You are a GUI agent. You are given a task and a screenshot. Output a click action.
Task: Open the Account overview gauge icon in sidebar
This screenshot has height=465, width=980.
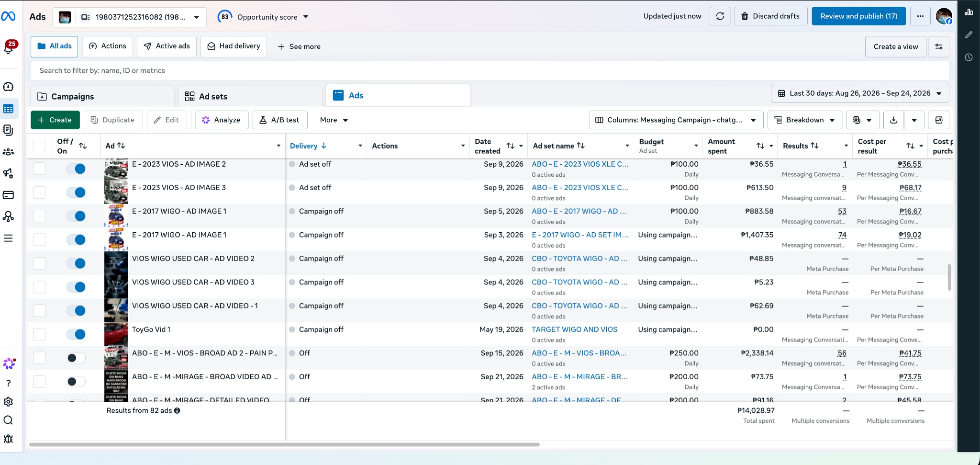(8, 87)
